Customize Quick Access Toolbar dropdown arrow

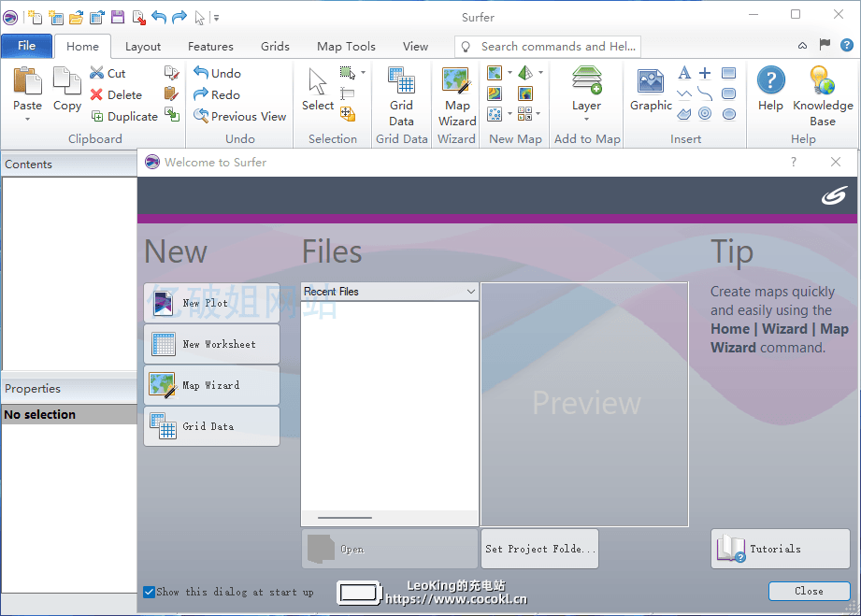pos(216,18)
